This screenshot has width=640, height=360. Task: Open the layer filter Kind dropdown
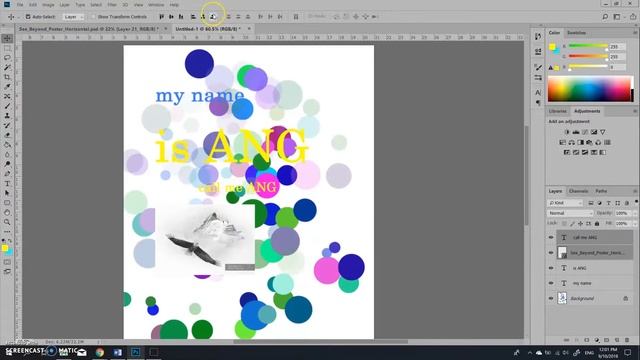pyautogui.click(x=565, y=203)
